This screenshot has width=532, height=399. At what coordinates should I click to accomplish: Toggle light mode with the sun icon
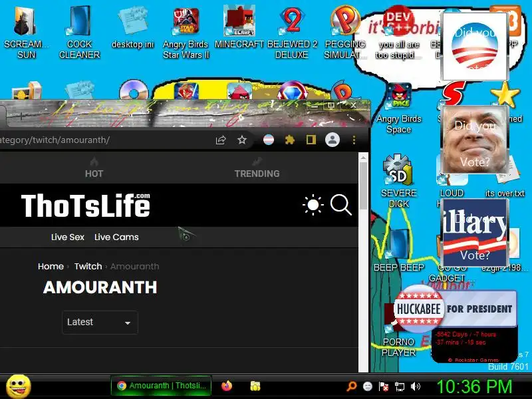[313, 205]
